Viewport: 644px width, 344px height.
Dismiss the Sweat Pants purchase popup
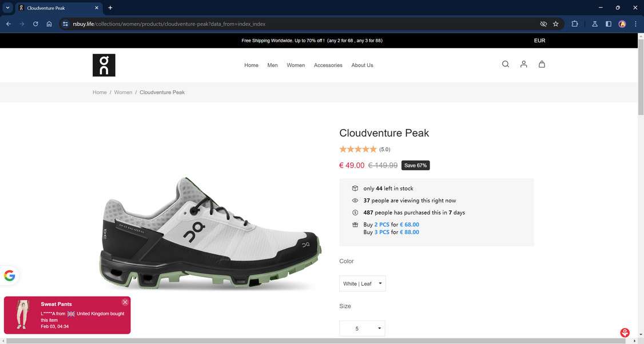[125, 302]
